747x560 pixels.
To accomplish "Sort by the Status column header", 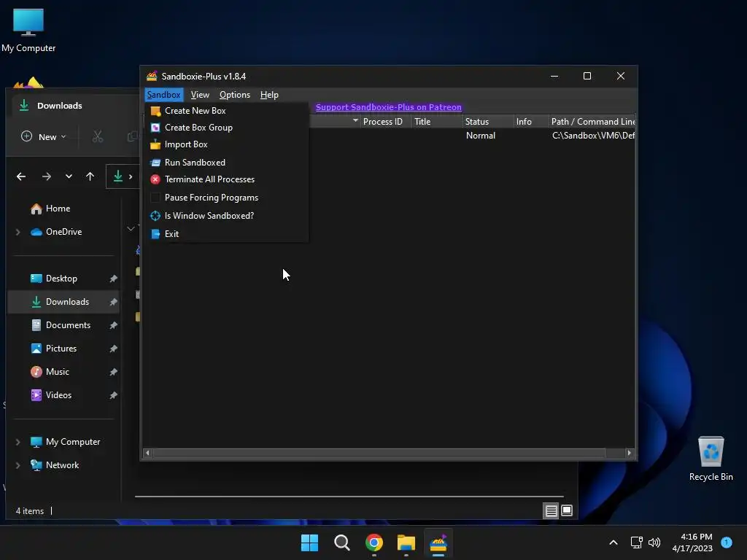I will point(487,122).
